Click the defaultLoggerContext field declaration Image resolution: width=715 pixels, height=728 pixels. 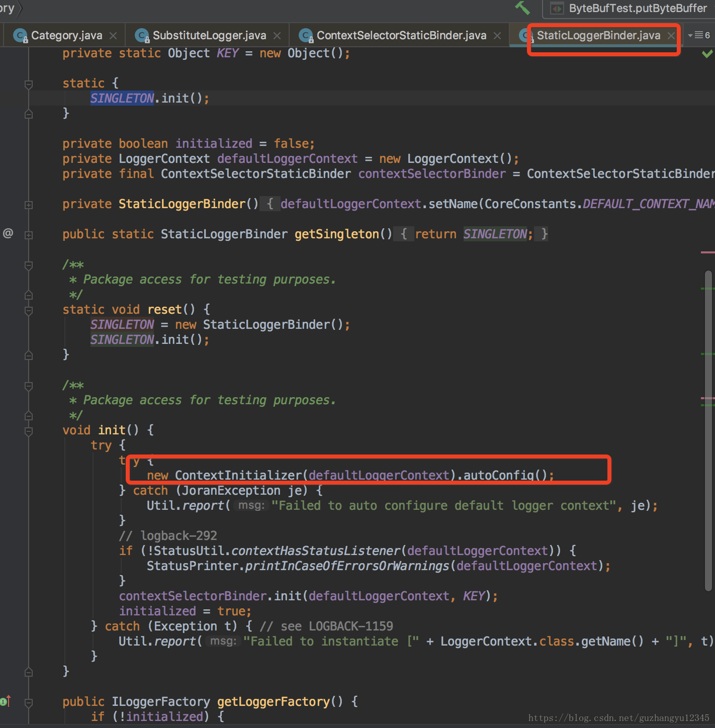287,159
